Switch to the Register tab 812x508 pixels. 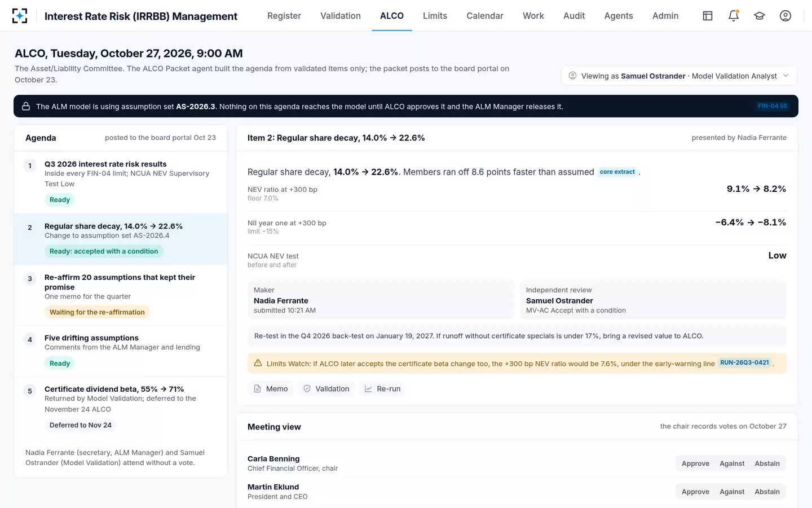(284, 16)
